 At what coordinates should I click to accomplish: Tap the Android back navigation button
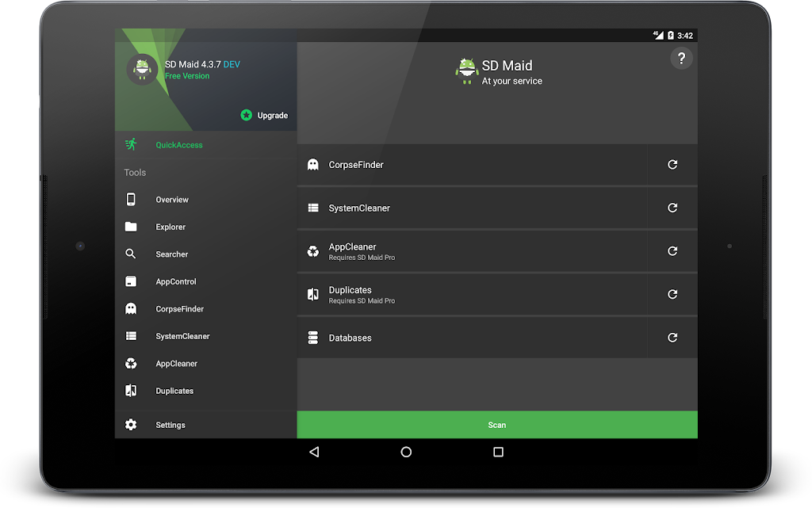[314, 452]
